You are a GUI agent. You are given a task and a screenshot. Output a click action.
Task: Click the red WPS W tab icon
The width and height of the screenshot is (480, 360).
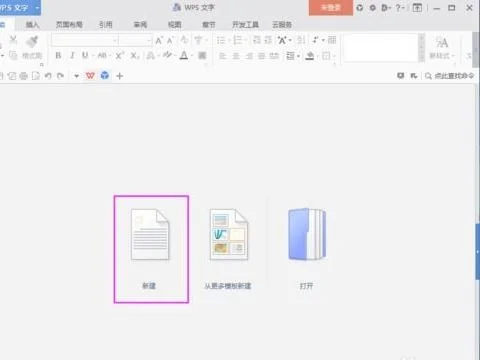click(90, 76)
